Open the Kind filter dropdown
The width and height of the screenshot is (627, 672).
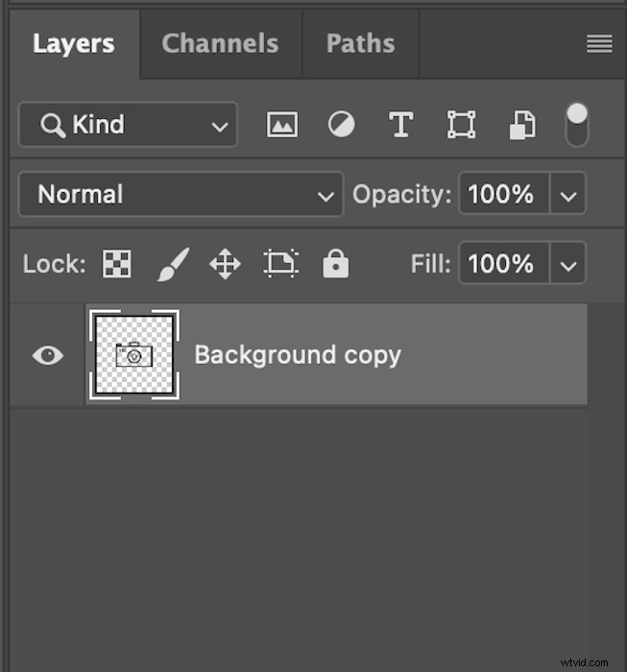tap(128, 125)
